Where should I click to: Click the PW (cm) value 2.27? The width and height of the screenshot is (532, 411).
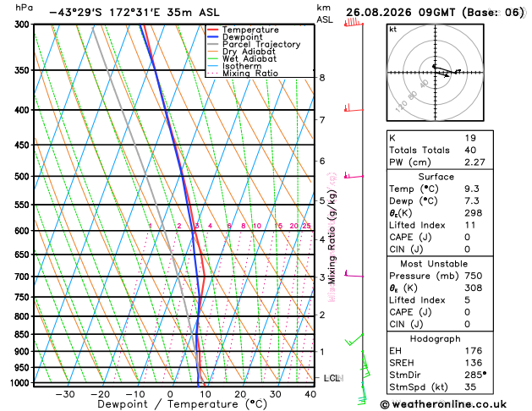(x=474, y=162)
